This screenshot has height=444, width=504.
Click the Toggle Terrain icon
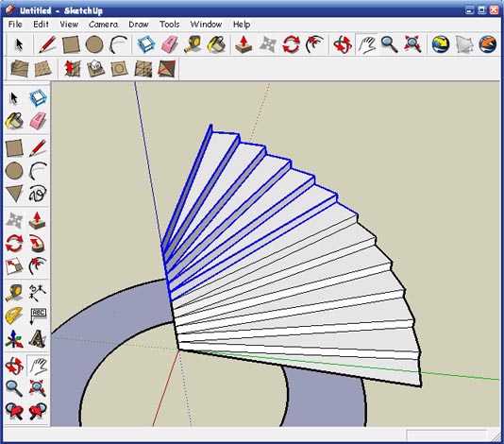pyautogui.click(x=464, y=44)
